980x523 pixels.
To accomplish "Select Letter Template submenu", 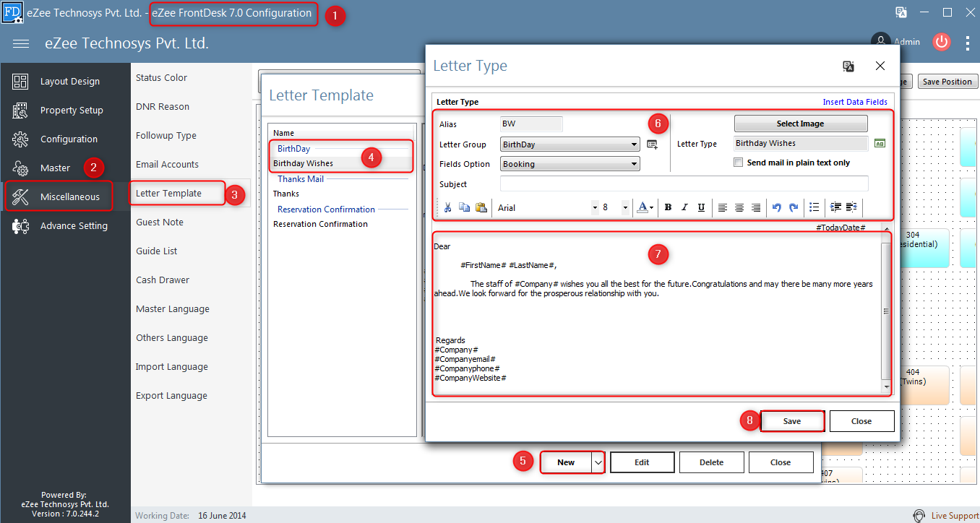I will 168,193.
